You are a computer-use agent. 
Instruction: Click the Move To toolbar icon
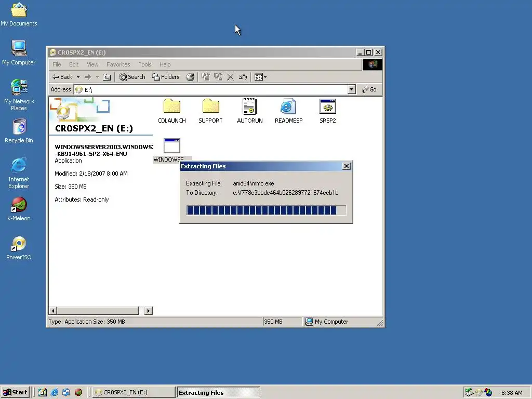click(x=206, y=77)
